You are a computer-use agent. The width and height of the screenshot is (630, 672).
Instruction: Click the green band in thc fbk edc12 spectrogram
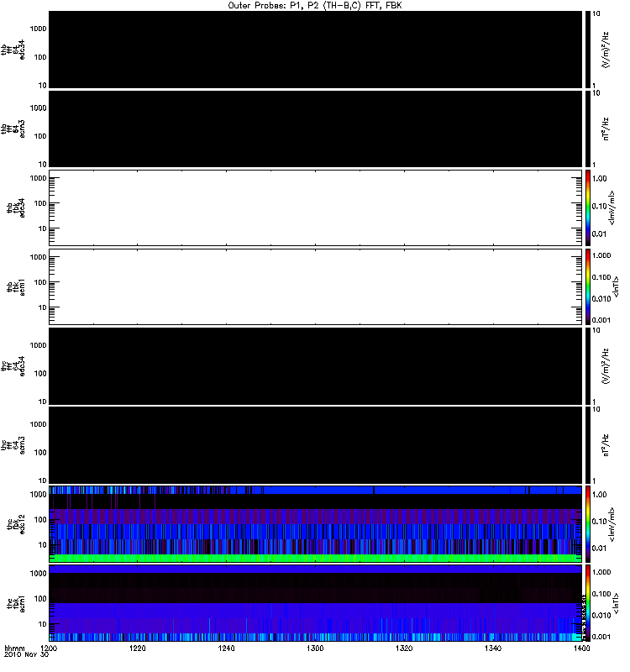pyautogui.click(x=315, y=558)
